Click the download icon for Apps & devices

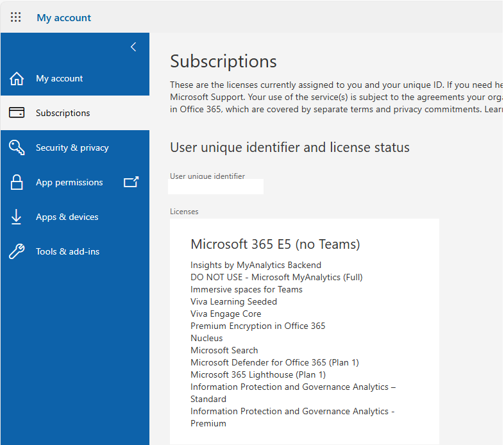click(x=16, y=217)
